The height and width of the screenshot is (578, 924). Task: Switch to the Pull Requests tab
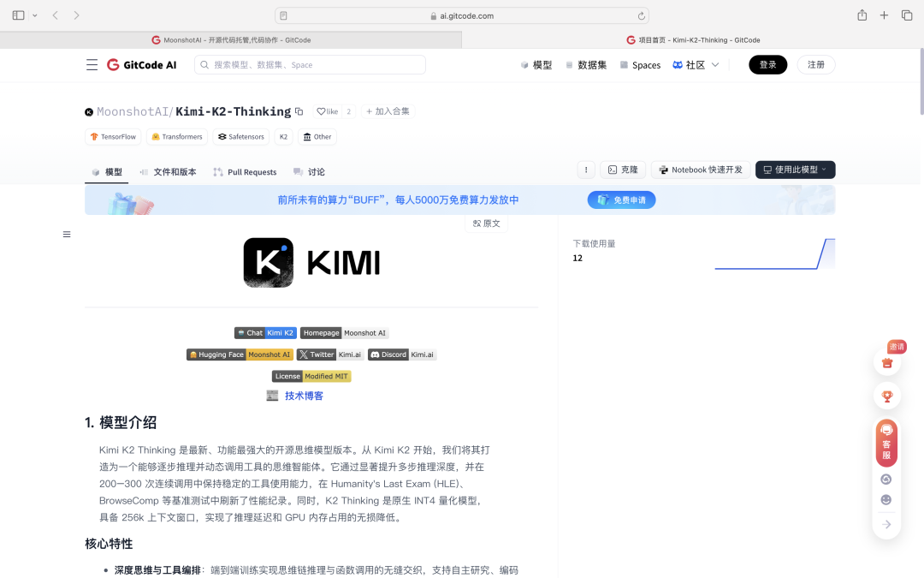coord(245,172)
